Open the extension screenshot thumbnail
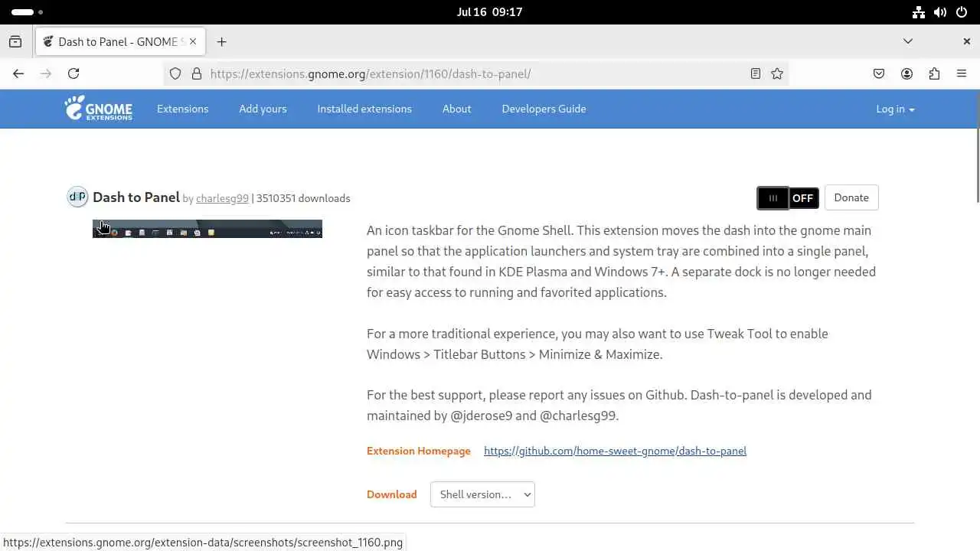Image resolution: width=980 pixels, height=551 pixels. pos(207,229)
